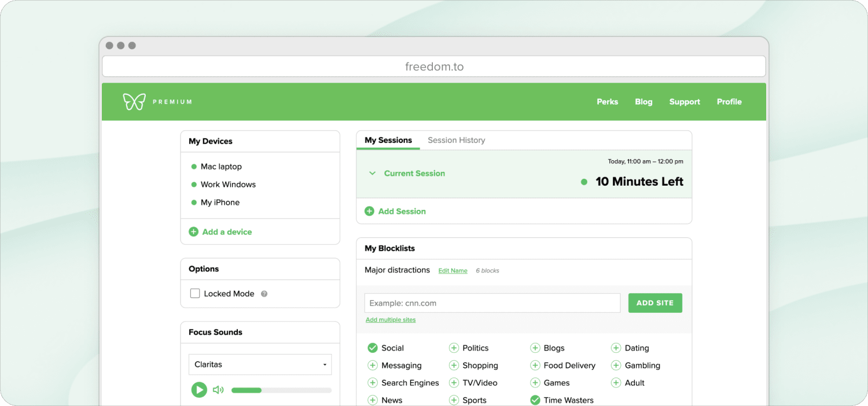Open the Blog menu item
868x406 pixels.
coord(643,102)
